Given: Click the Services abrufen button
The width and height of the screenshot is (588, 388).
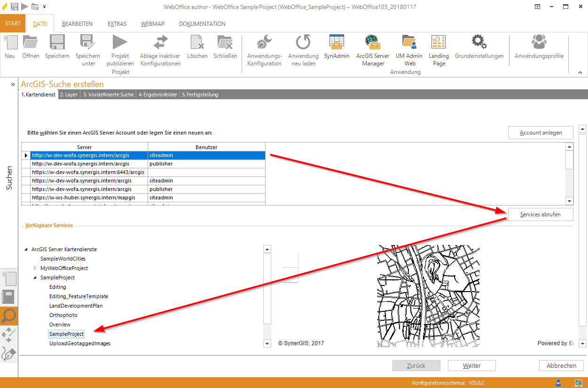Looking at the screenshot, I should click(540, 214).
